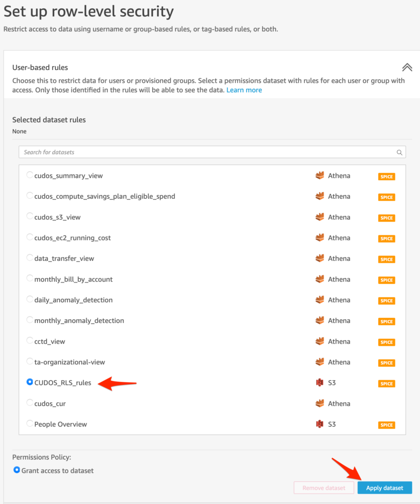Click the Remove dataset button
420x504 pixels.
324,488
